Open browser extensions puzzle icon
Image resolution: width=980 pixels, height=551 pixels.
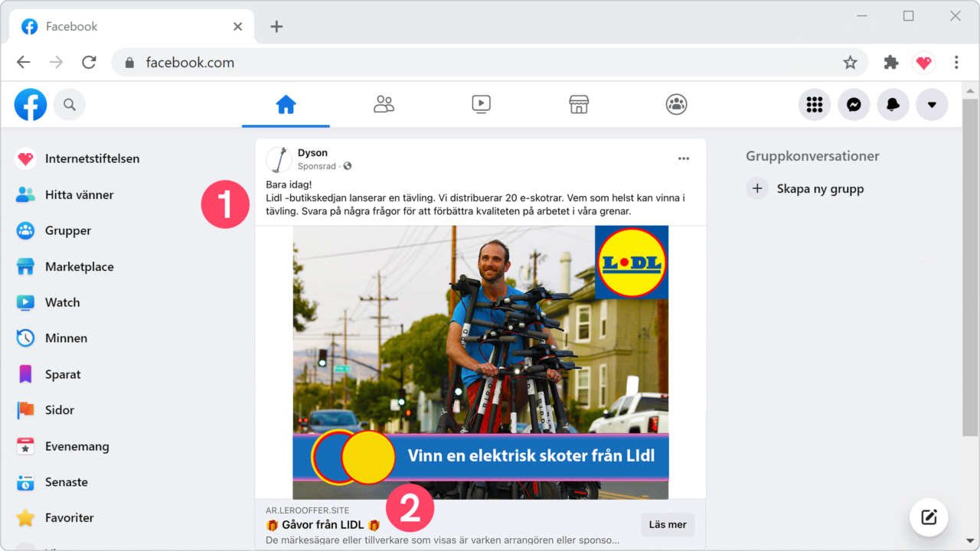[x=890, y=63]
